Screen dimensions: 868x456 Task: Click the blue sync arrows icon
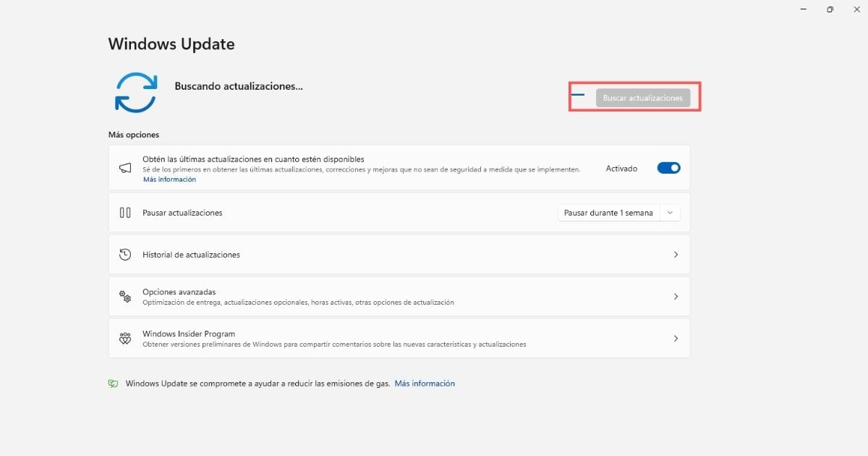[x=136, y=92]
